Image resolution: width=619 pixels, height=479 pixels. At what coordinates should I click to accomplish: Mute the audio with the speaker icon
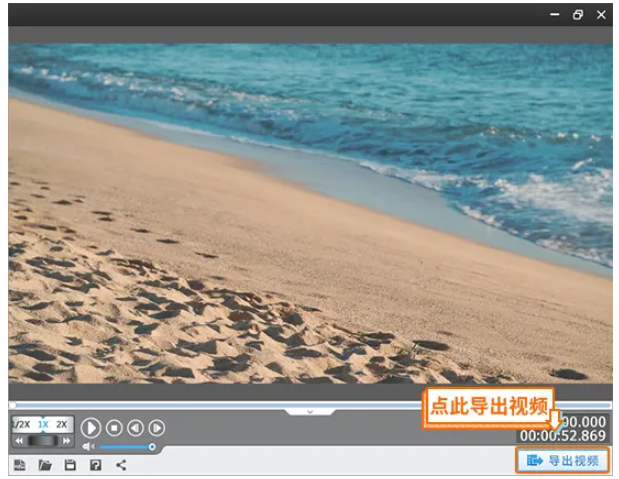(x=88, y=446)
